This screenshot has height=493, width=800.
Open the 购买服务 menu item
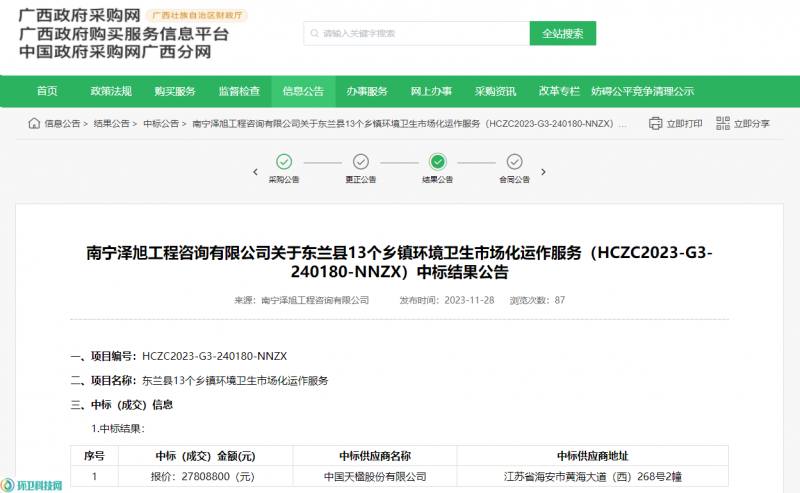(x=175, y=91)
